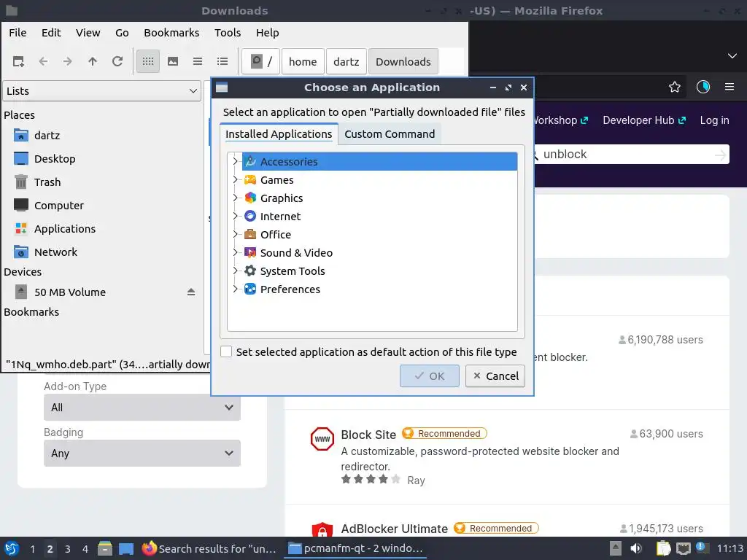The image size is (747, 560).
Task: Select the Office tree row
Action: click(379, 234)
